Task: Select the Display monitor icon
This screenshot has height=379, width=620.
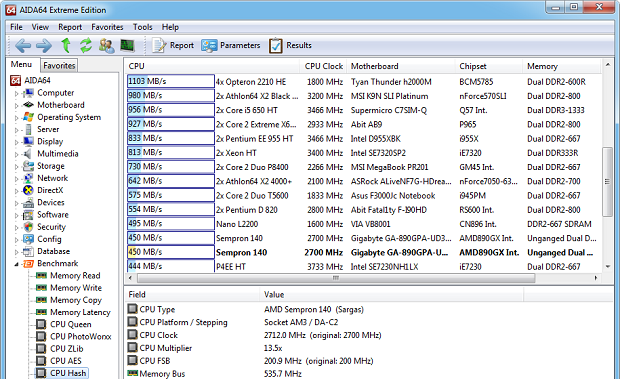Action: (28, 141)
